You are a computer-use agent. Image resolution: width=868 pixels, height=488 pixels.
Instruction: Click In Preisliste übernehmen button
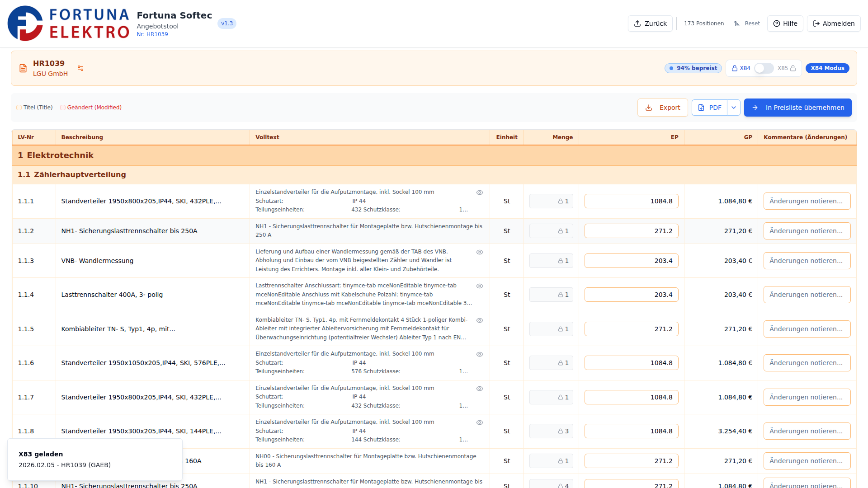click(797, 108)
